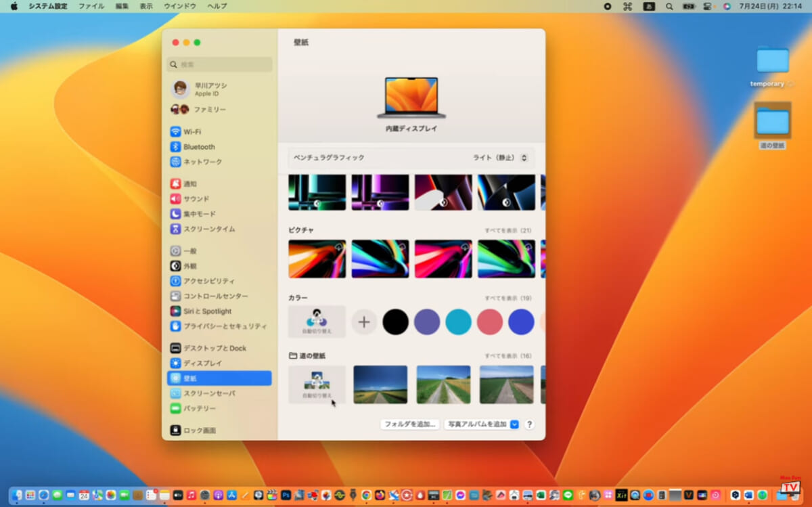
Task: Show all 道の壁紙 images (16)
Action: pos(508,356)
